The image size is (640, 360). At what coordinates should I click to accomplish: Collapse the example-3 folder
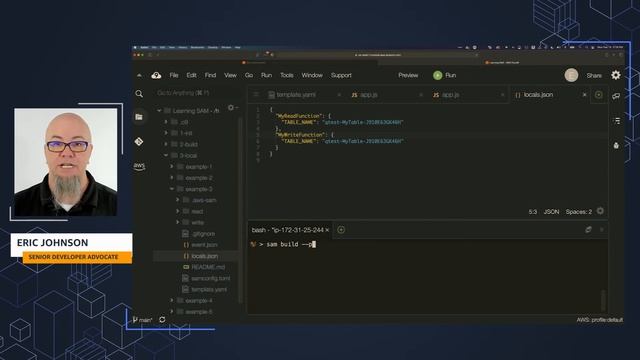click(x=171, y=189)
